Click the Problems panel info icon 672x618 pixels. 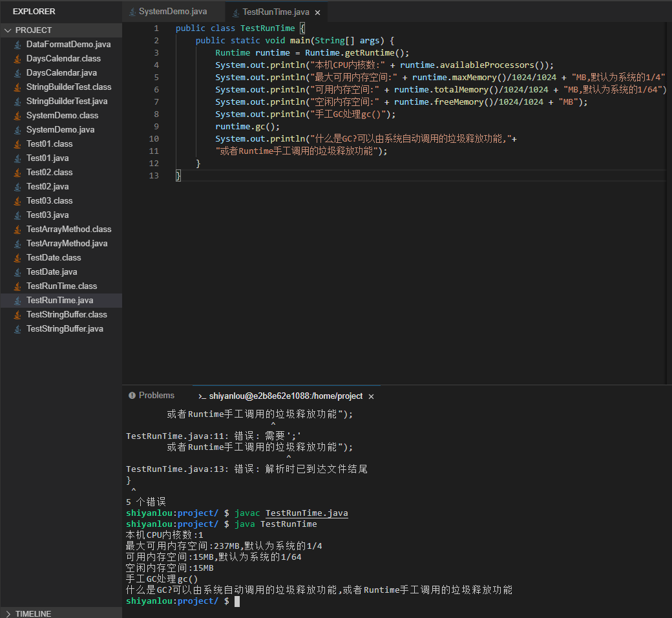[132, 396]
